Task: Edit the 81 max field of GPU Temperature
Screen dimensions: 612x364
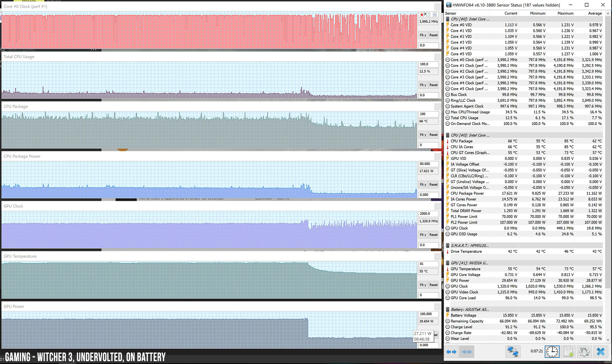Action: pos(428,264)
